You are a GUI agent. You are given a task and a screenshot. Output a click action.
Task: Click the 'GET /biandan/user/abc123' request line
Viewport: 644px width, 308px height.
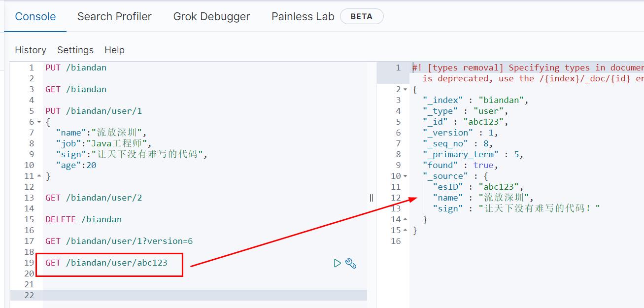[106, 263]
